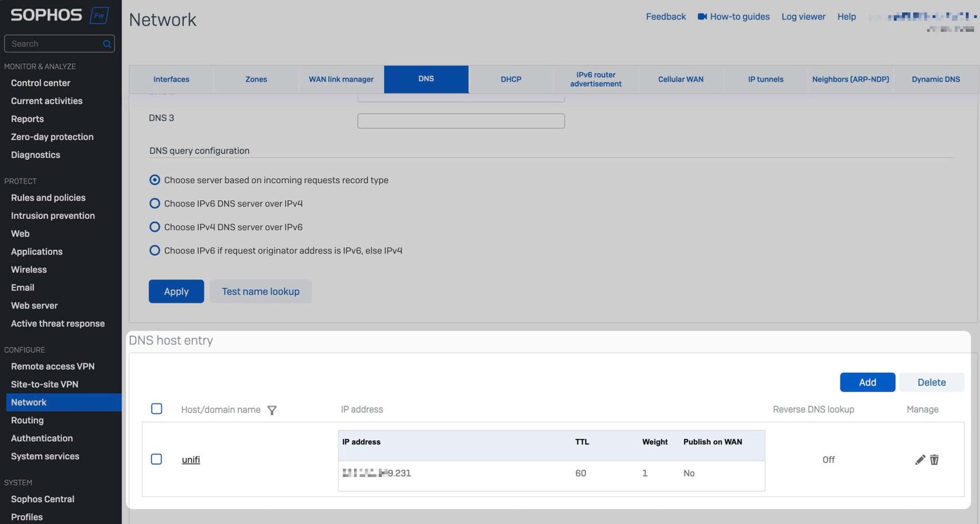980x524 pixels.
Task: Click Delete button for DNS host entry
Action: [x=932, y=382]
